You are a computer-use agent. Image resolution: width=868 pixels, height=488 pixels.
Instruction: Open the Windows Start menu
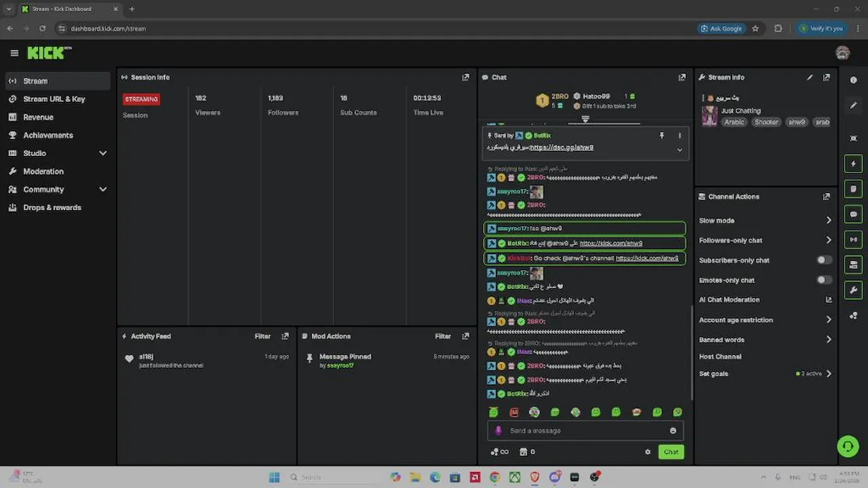[x=274, y=477]
